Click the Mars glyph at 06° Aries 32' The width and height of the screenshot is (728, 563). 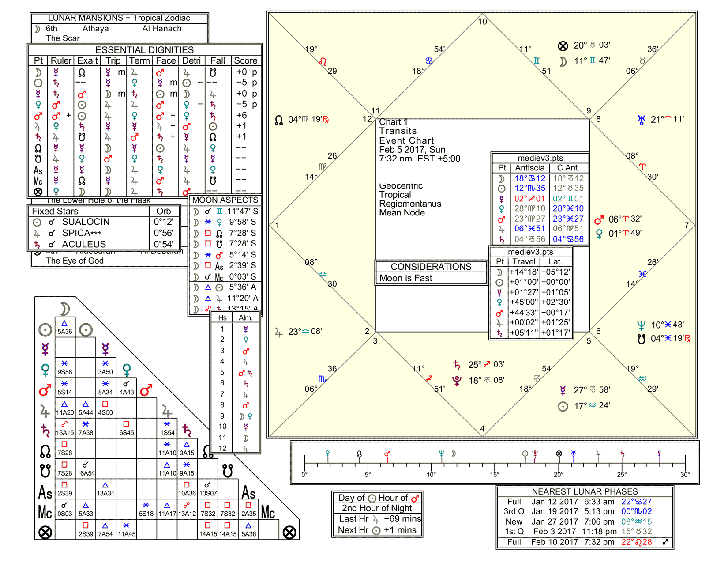[599, 220]
